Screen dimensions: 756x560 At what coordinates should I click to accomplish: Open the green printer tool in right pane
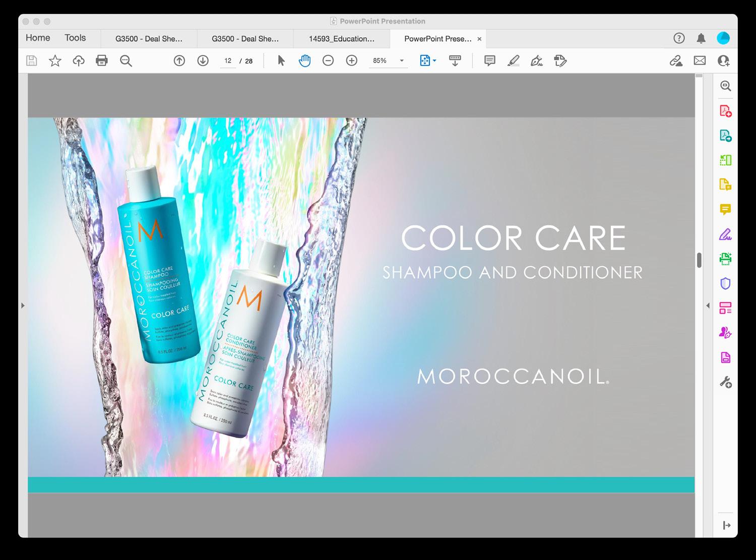point(726,259)
